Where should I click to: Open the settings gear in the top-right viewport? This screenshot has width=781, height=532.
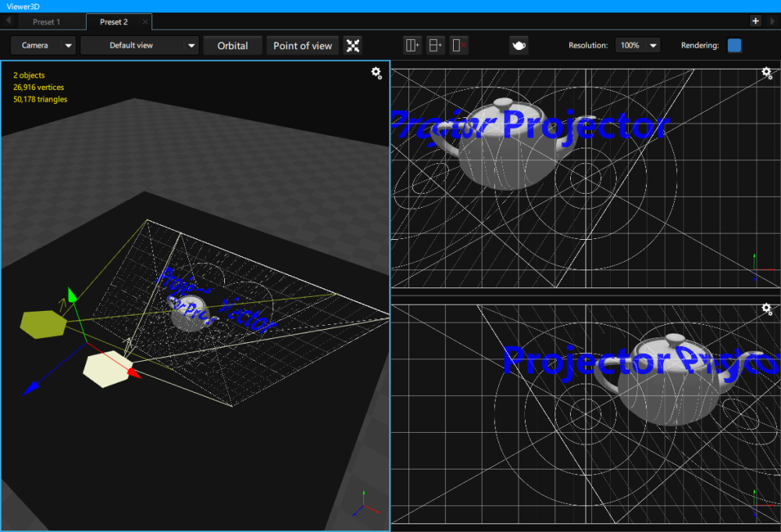coord(767,73)
